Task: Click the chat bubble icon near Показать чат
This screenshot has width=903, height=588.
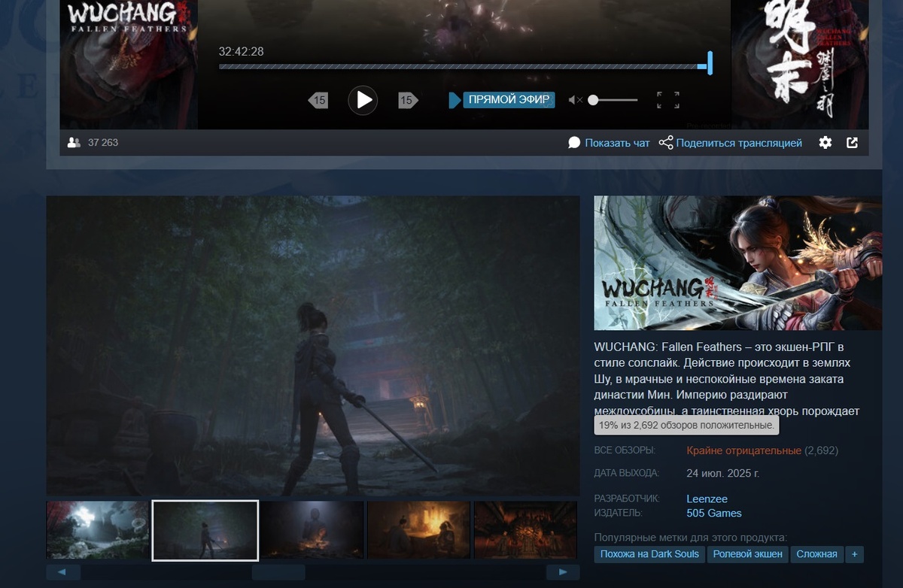Action: [x=573, y=142]
